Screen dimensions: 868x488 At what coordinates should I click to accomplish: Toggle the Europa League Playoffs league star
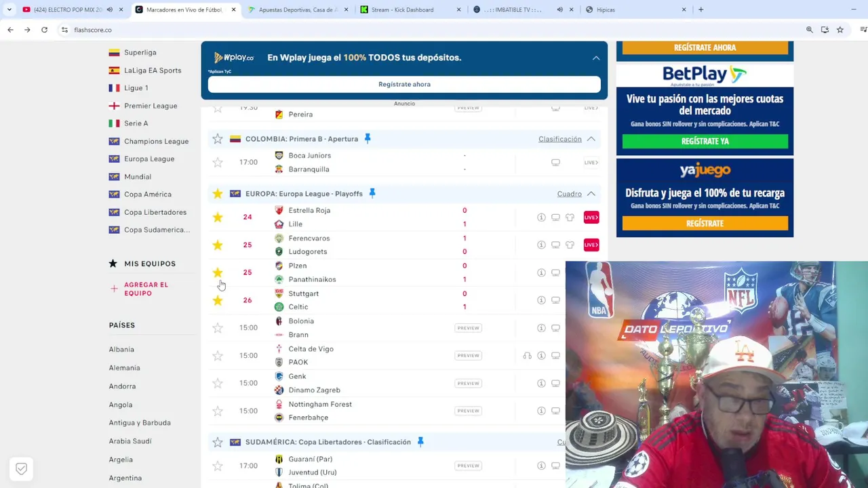pos(218,194)
